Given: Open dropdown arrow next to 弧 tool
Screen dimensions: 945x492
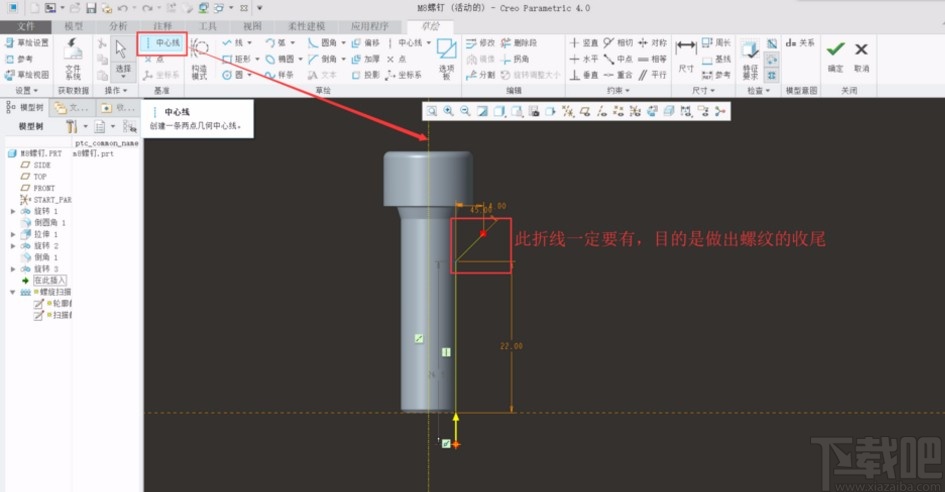Looking at the screenshot, I should (293, 43).
